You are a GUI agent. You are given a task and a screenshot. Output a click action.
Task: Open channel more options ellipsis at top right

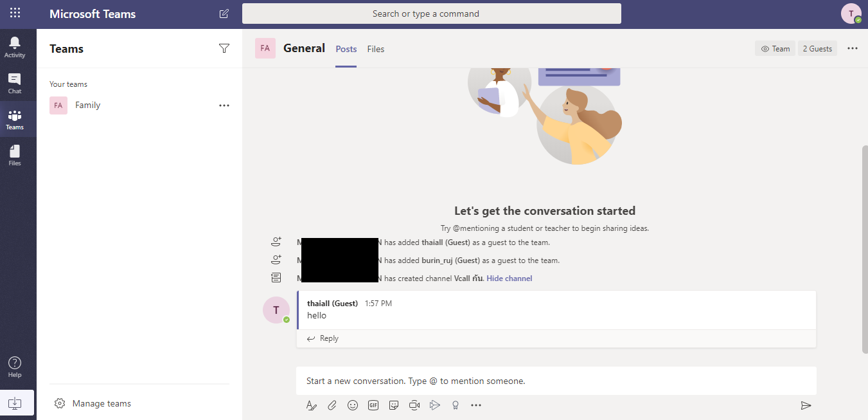click(x=853, y=48)
